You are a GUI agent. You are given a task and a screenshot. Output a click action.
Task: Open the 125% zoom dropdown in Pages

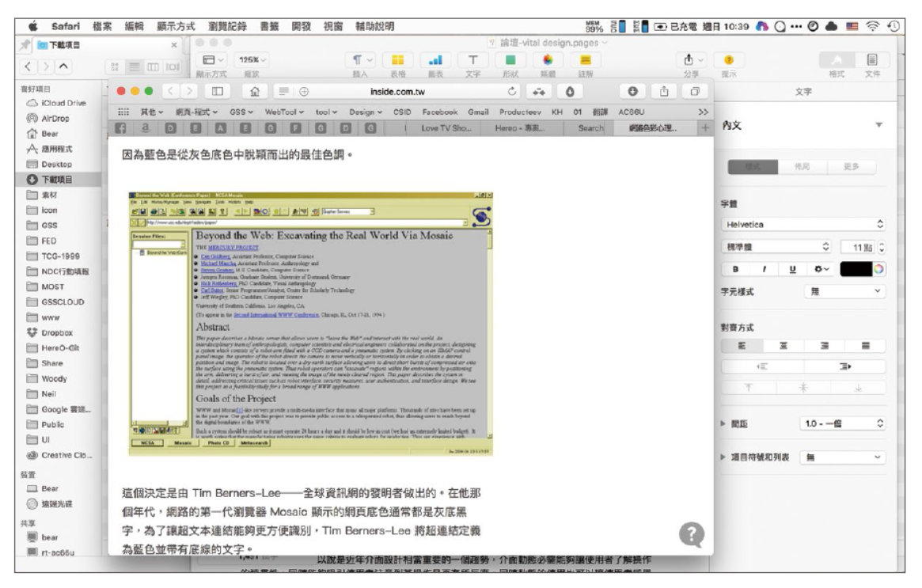(252, 60)
